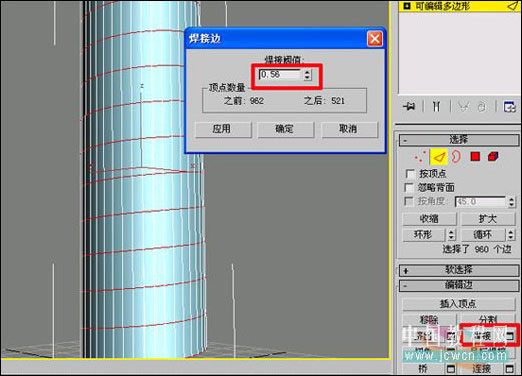Viewport: 522px width, 376px height.
Task: Toggle Show End Result icon
Action: [436, 107]
